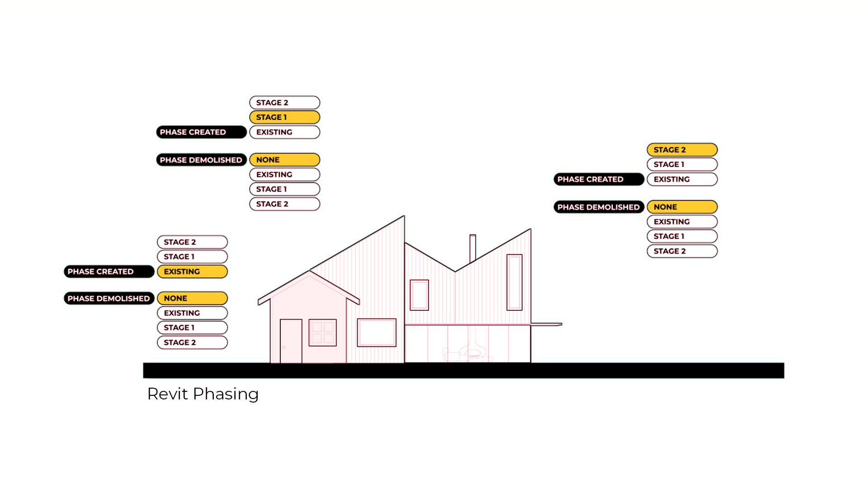Click the black ground bar under the house
The width and height of the screenshot is (868, 488).
(x=463, y=371)
